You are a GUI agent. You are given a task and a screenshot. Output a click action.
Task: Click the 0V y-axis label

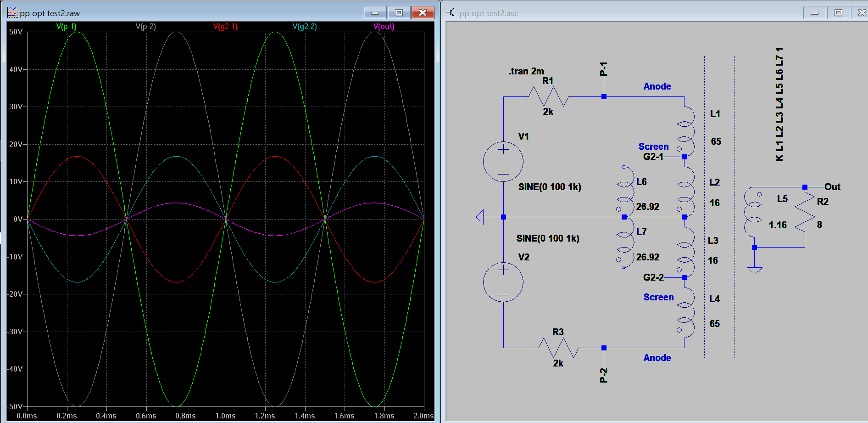tap(17, 220)
